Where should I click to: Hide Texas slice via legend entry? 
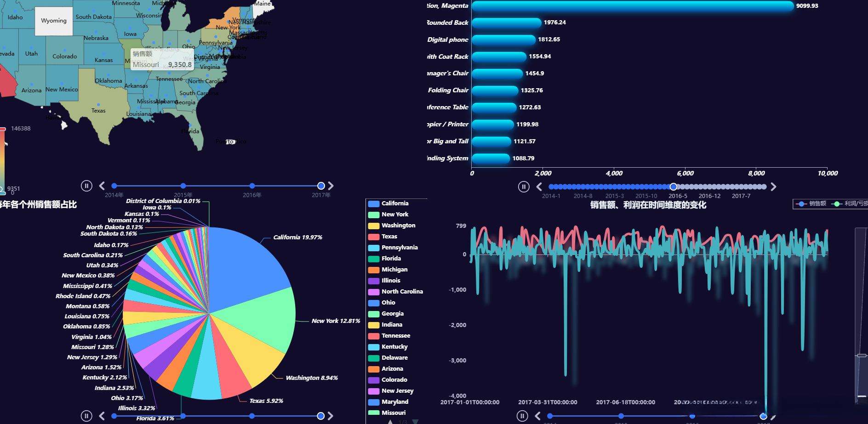383,237
